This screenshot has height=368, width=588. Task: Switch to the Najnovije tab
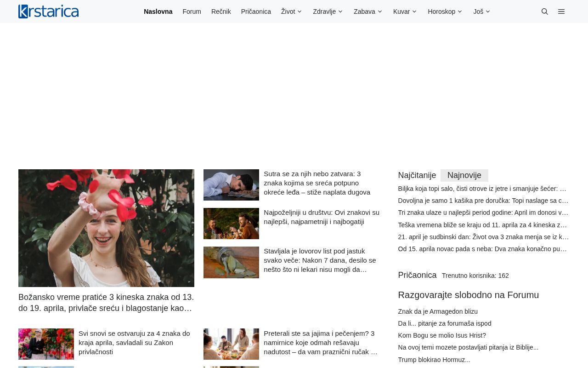pos(464,175)
